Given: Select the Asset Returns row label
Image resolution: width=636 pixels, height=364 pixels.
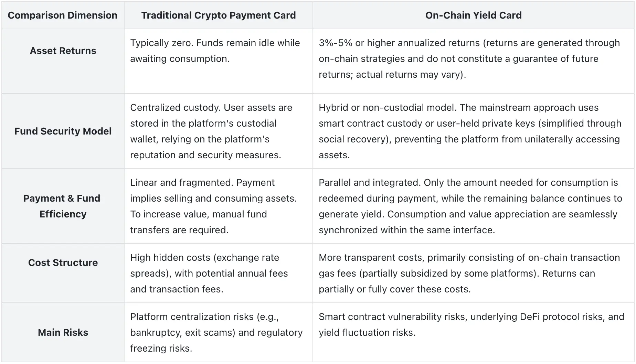Looking at the screenshot, I should (x=63, y=51).
